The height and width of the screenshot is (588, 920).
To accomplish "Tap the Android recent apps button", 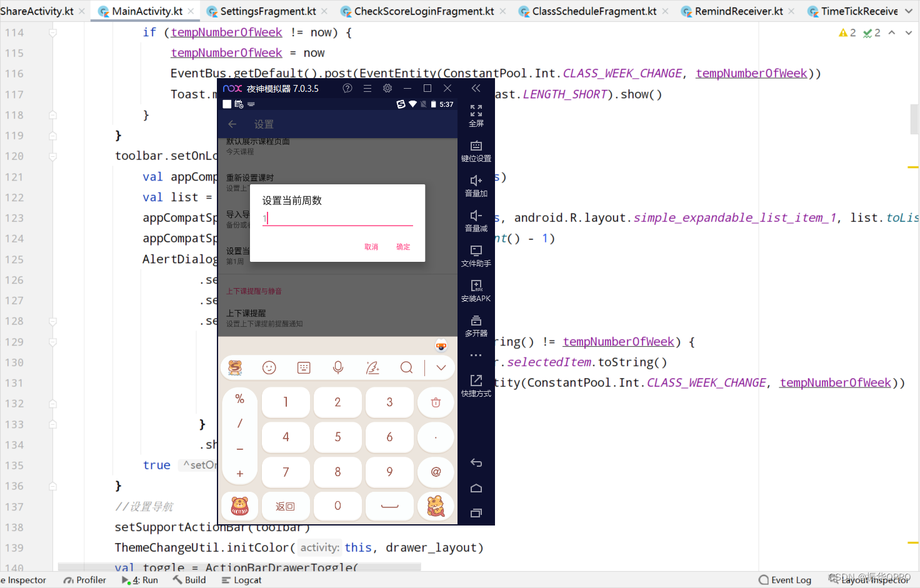I will click(476, 513).
